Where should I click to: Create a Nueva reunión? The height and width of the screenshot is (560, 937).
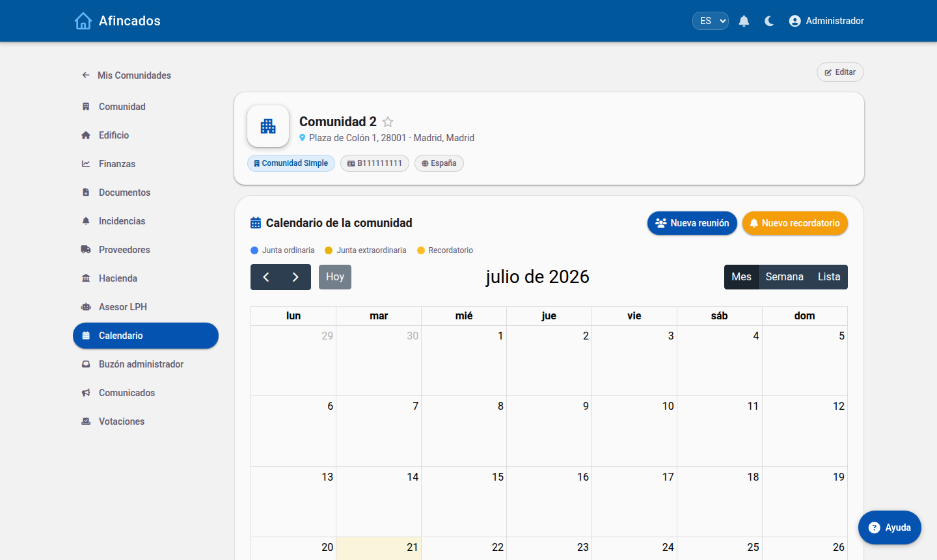(692, 223)
